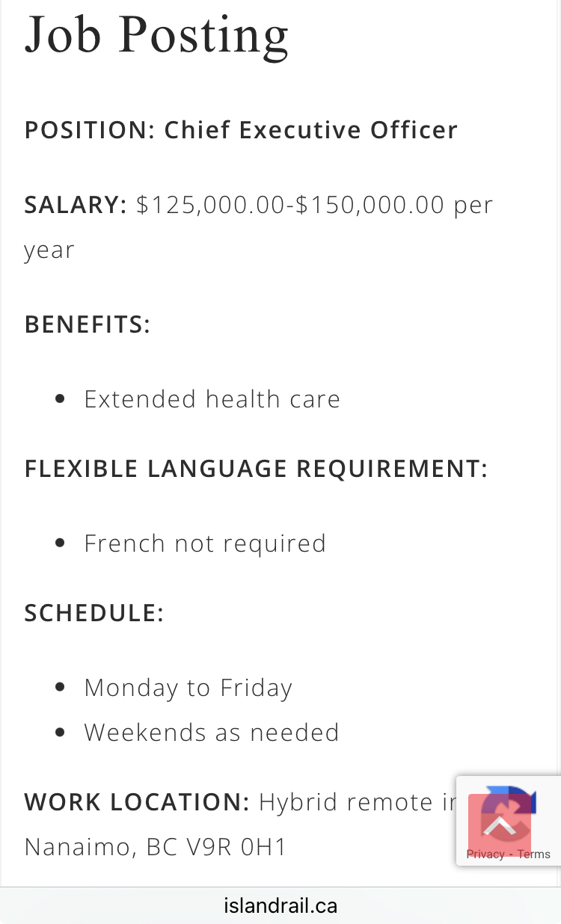The width and height of the screenshot is (561, 924).
Task: Click the Chief Executive Officer title
Action: [x=311, y=130]
